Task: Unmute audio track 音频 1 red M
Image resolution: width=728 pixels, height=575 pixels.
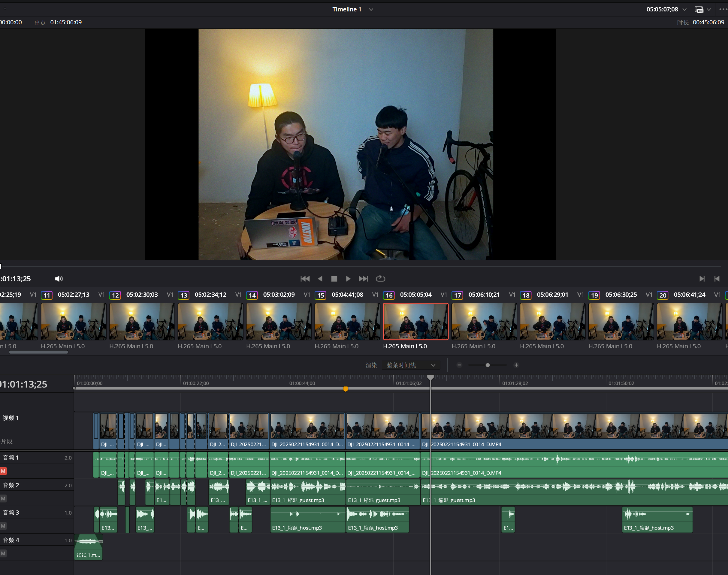Action: click(3, 471)
